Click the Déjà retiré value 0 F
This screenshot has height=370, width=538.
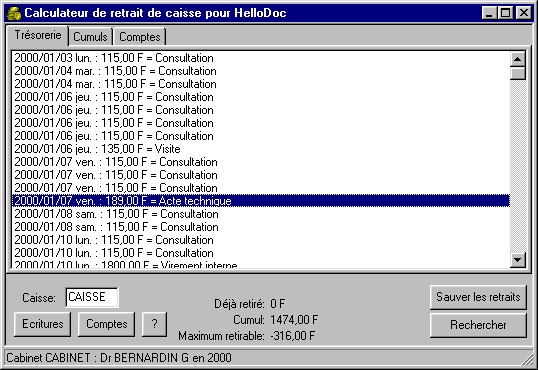pyautogui.click(x=277, y=304)
